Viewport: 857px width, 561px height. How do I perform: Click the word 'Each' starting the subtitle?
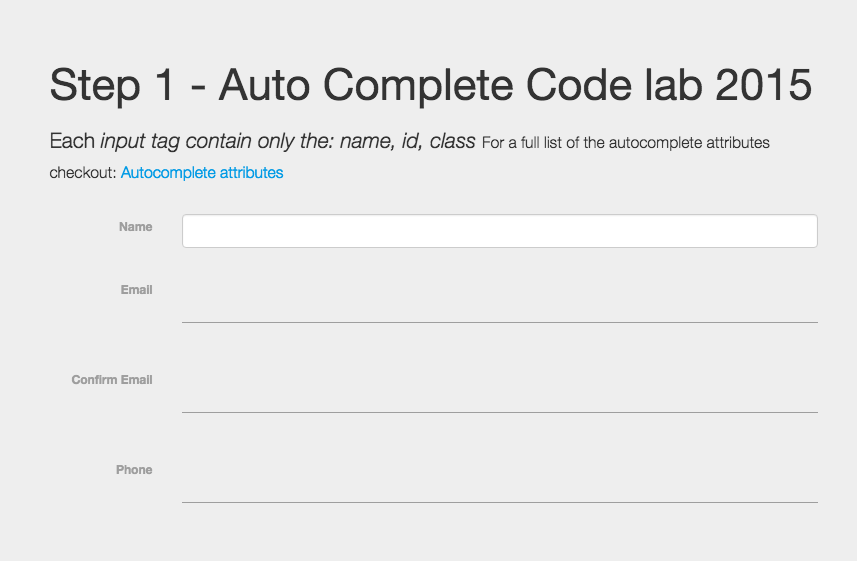[x=72, y=142]
